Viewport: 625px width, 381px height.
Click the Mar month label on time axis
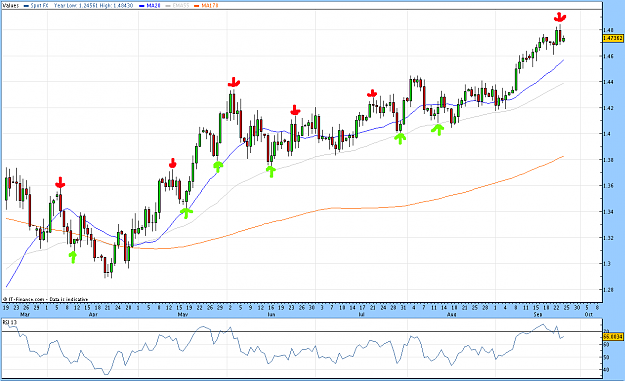[25, 314]
